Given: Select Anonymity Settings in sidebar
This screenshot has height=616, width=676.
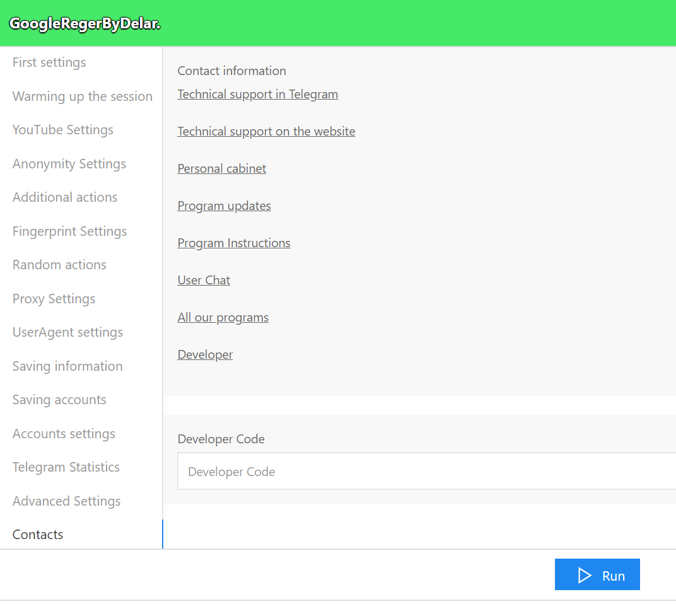Looking at the screenshot, I should coord(69,164).
